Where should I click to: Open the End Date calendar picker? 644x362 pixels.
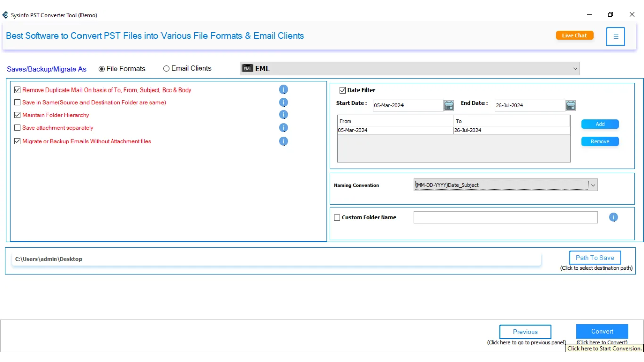tap(570, 105)
